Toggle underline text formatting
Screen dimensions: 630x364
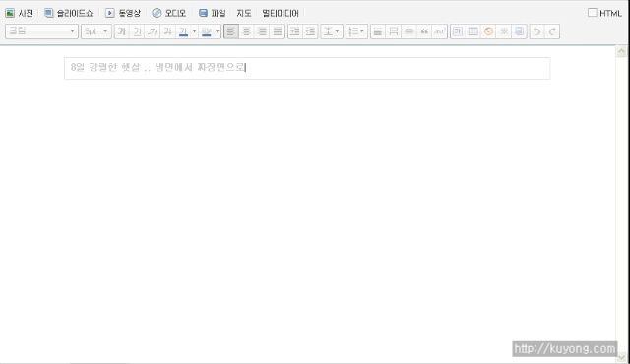click(x=138, y=31)
